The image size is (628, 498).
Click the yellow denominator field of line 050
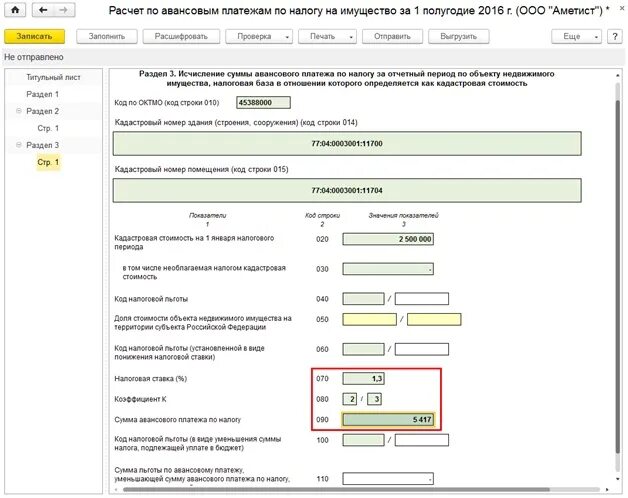(x=434, y=319)
